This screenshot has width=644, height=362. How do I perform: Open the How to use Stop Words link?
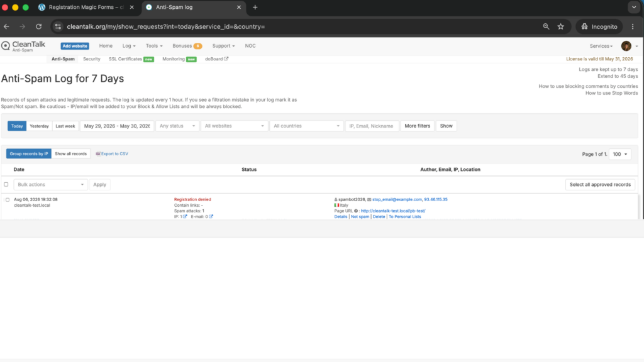pos(611,93)
